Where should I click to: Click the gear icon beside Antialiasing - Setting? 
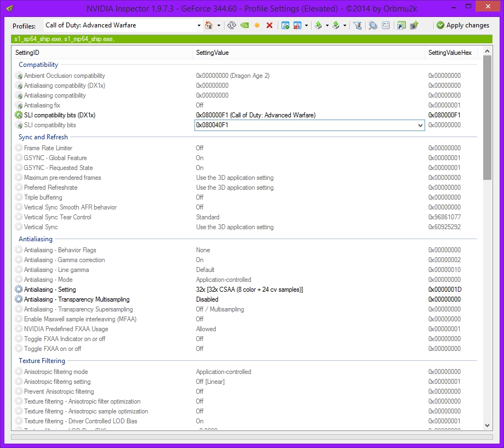coord(19,290)
